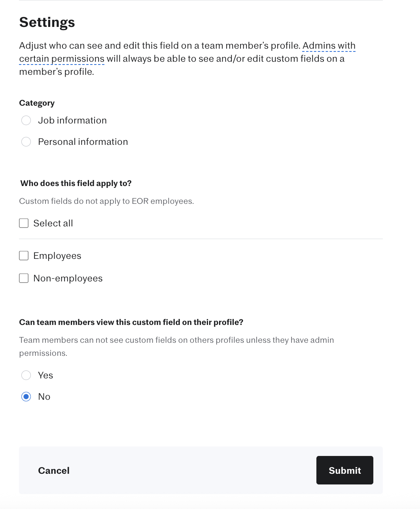
Task: Select the Yes radio button
Action: [x=26, y=375]
